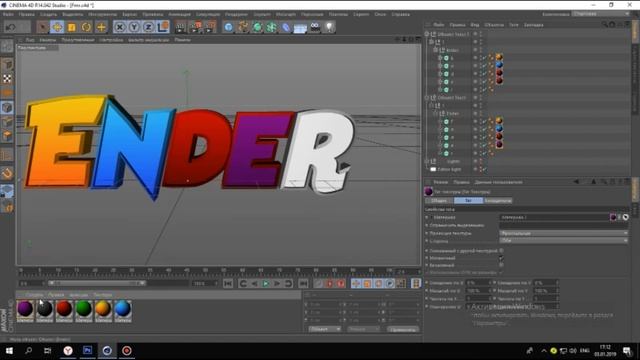
Task: Activate the Move tool in toolbar
Action: coord(57,27)
